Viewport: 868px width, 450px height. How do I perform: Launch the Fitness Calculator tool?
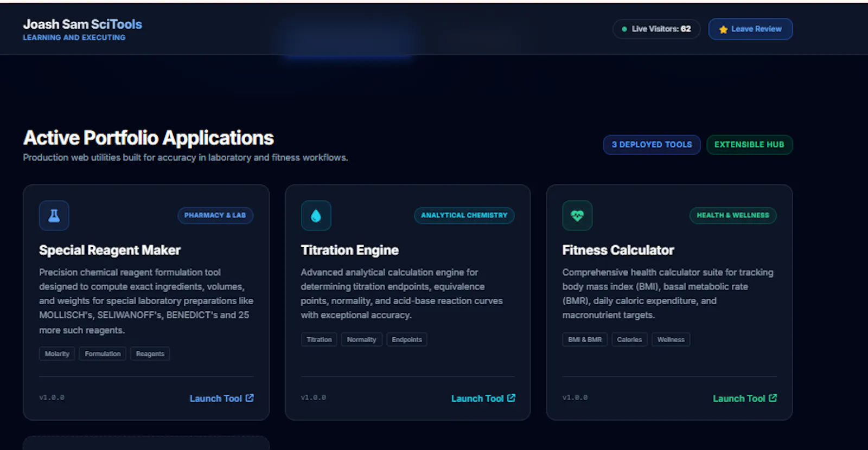click(744, 398)
